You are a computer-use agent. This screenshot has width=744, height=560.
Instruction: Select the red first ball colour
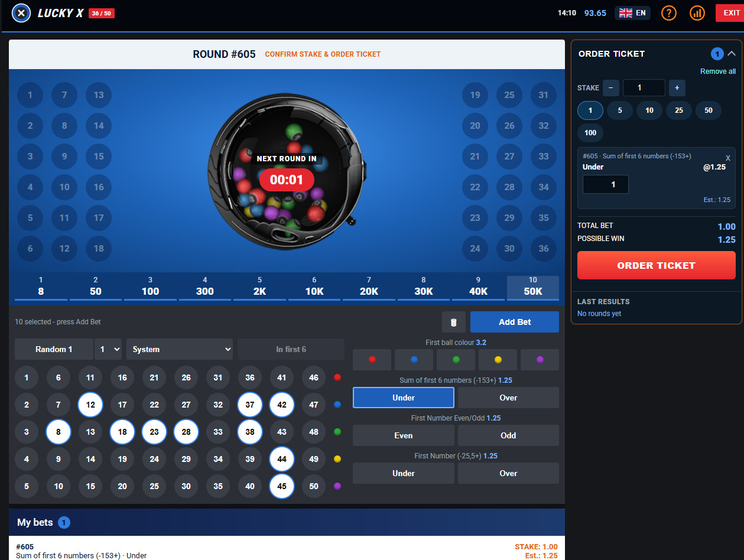click(372, 359)
